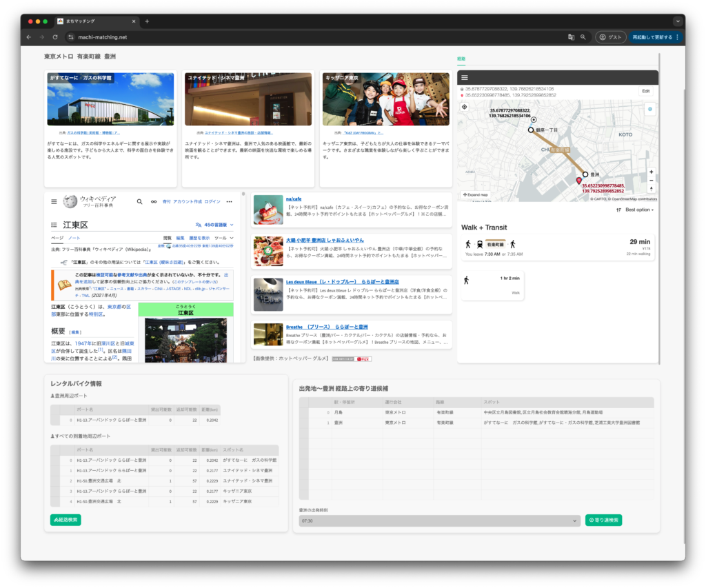Open the Wikipedia more options dots
This screenshot has height=588, width=706.
tap(229, 202)
